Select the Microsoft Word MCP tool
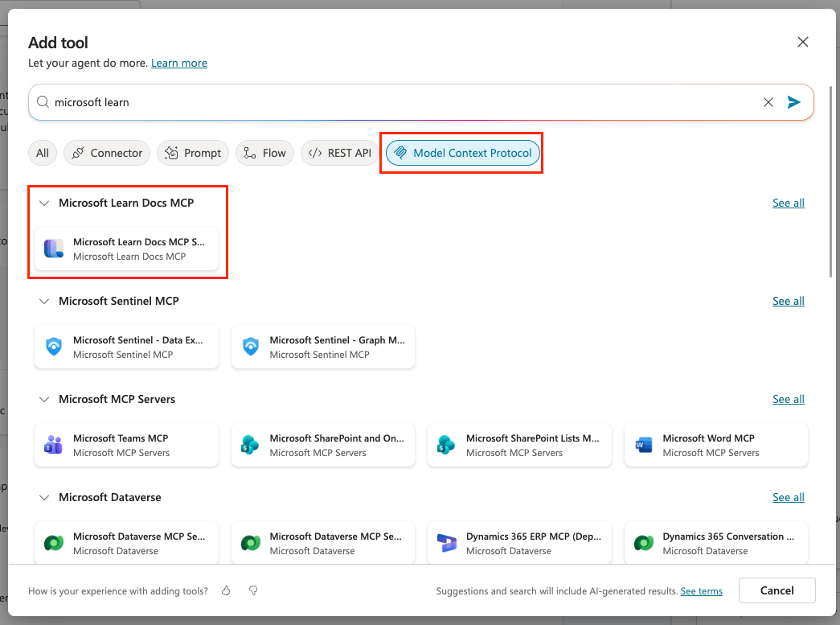 click(715, 445)
